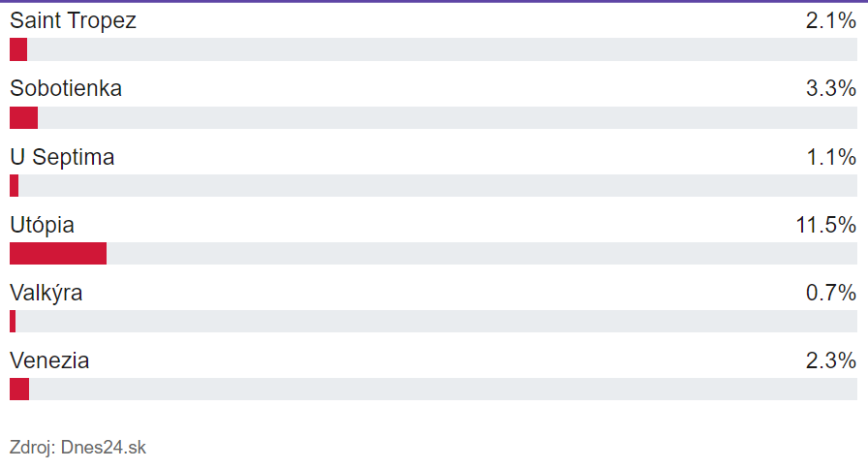Click the Sobotienka option label
The width and height of the screenshot is (868, 469).
66,88
